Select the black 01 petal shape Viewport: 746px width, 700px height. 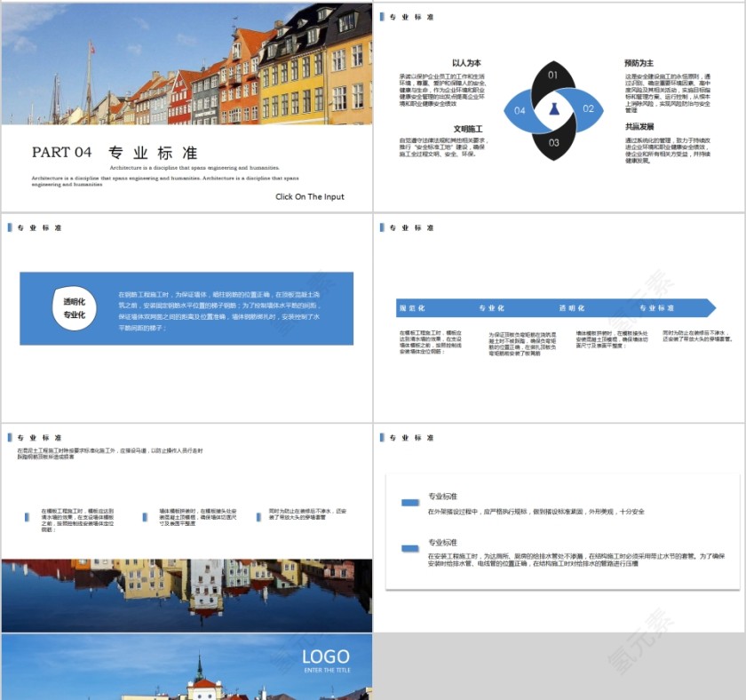(552, 77)
